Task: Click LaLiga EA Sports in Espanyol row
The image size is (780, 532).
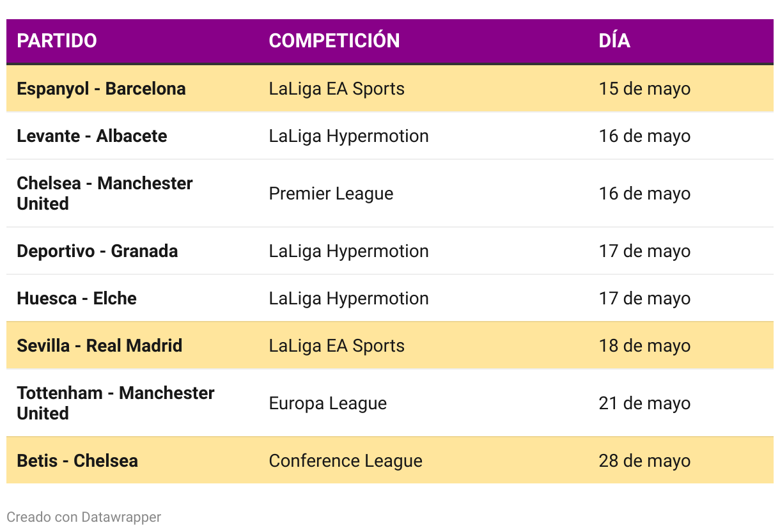Action: (x=337, y=89)
